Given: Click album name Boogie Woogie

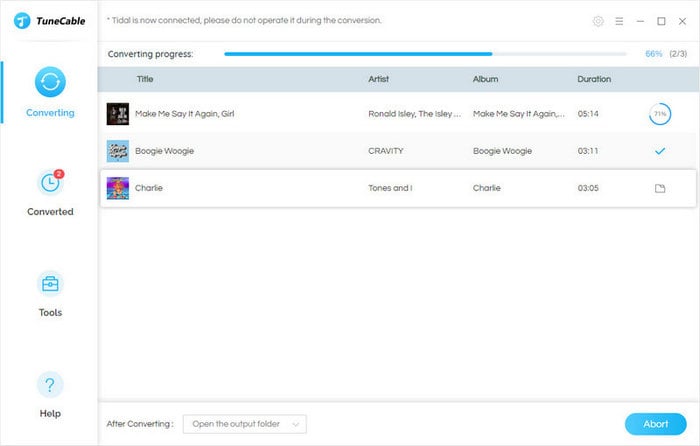Looking at the screenshot, I should tap(502, 151).
